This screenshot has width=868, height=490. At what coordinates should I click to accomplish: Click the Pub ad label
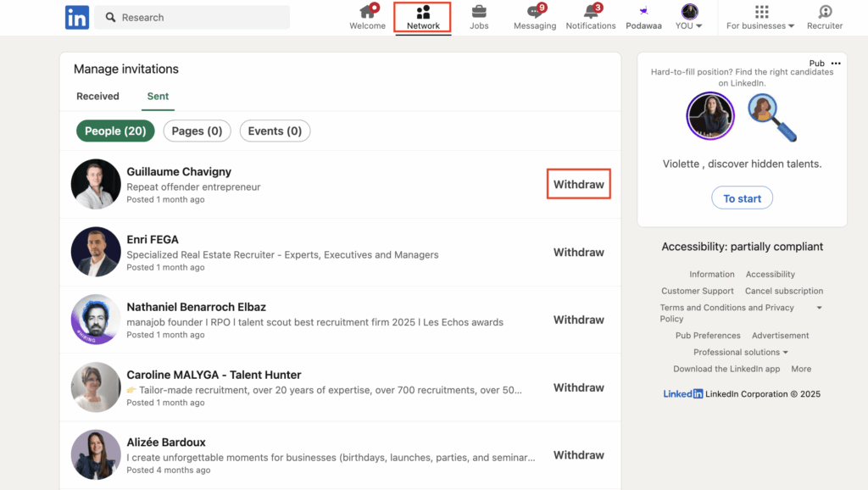pos(816,63)
